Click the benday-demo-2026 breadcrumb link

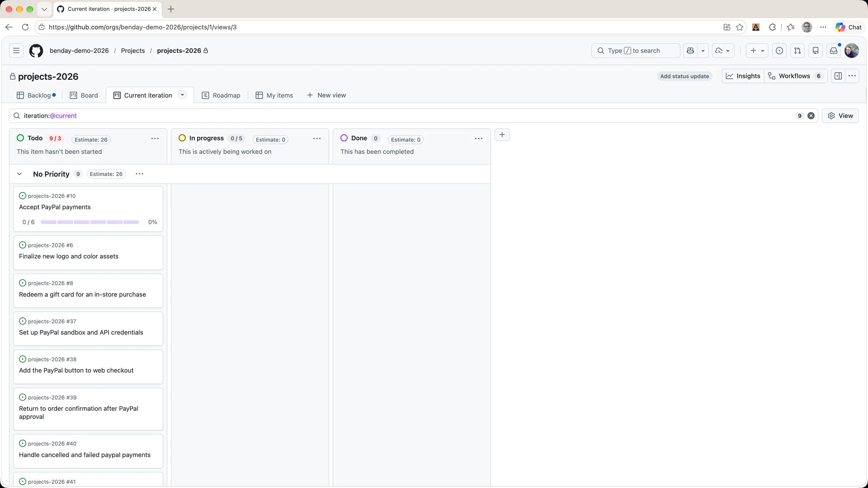pyautogui.click(x=79, y=50)
